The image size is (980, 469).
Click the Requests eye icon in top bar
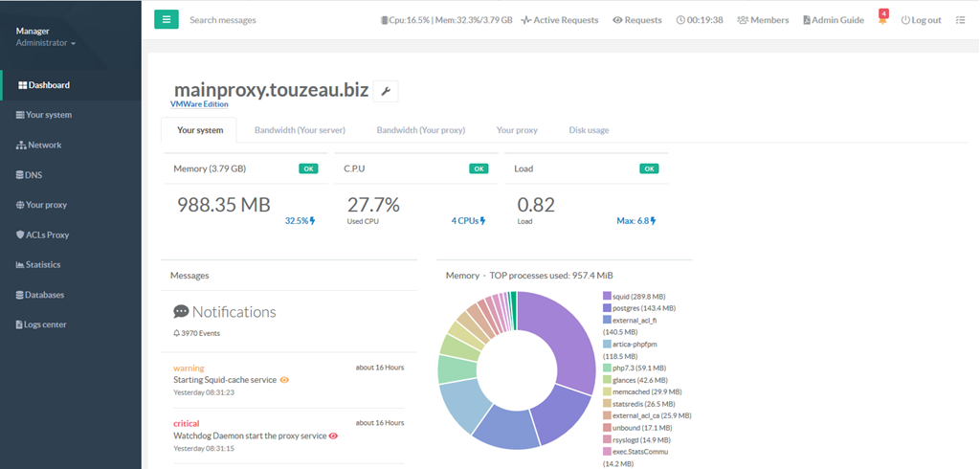click(618, 20)
